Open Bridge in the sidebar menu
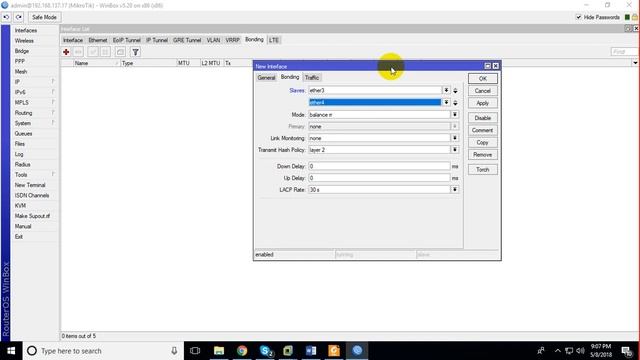Screen dimensions: 640x360 coord(22,51)
